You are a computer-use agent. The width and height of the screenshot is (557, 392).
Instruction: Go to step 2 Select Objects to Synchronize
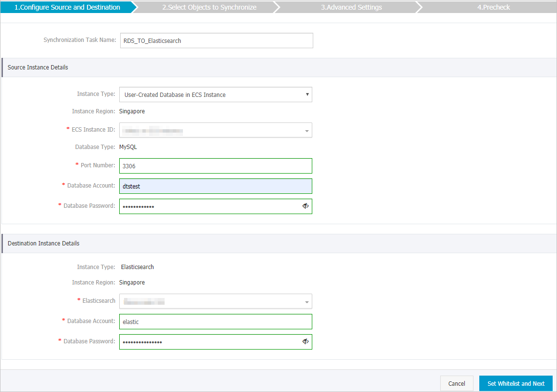click(x=209, y=7)
